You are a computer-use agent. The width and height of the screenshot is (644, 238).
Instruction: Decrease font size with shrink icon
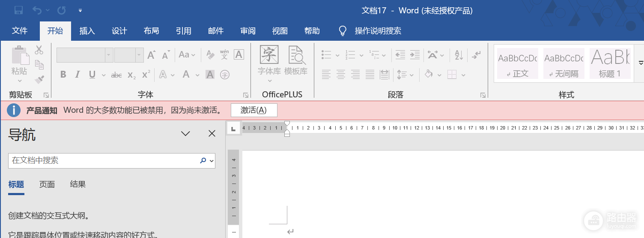point(166,55)
